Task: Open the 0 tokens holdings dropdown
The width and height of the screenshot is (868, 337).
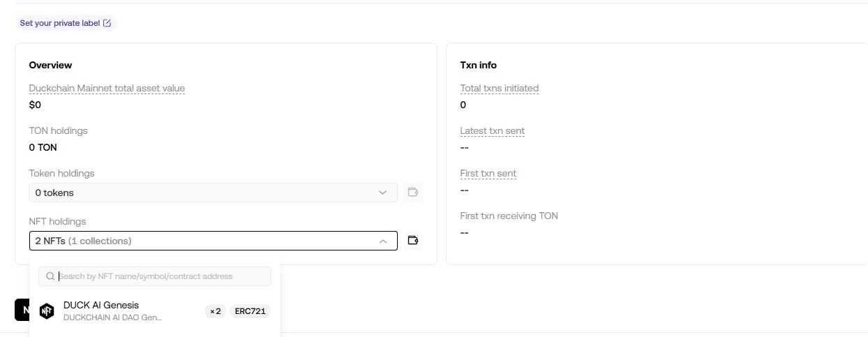Action: tap(214, 193)
